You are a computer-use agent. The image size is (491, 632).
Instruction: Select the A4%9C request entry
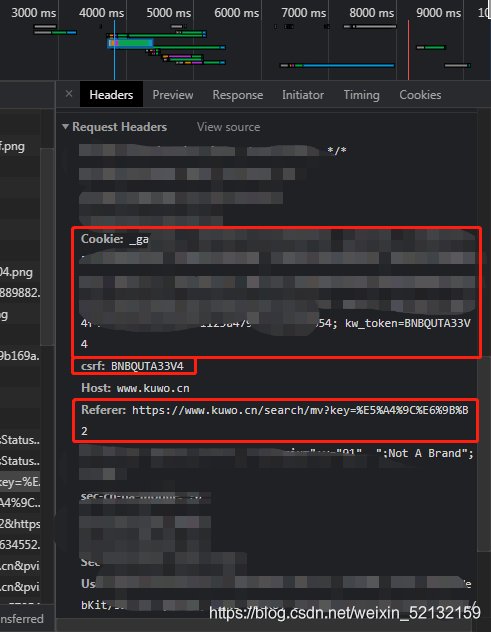(20, 503)
